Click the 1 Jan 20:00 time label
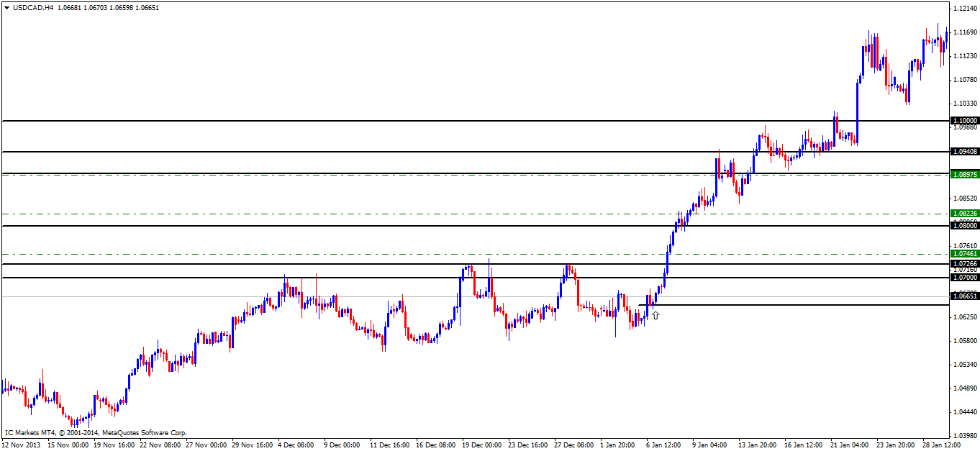 pyautogui.click(x=617, y=445)
